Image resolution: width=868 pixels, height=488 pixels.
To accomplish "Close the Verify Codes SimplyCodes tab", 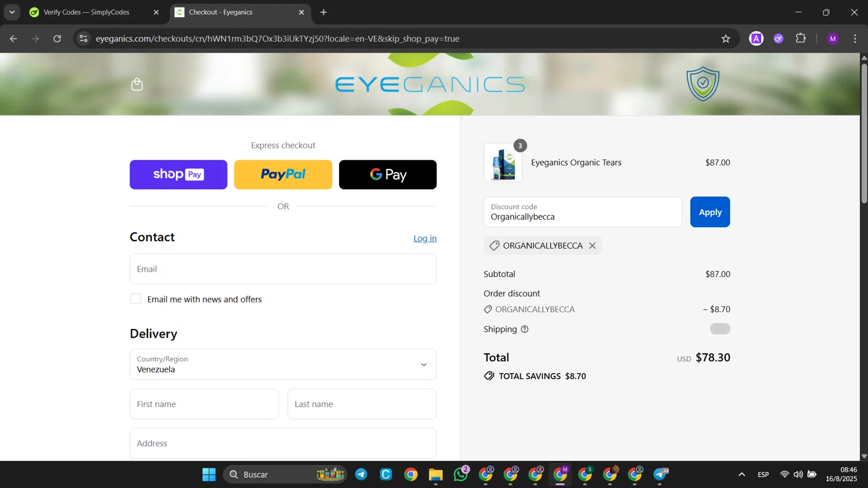I will (x=156, y=12).
